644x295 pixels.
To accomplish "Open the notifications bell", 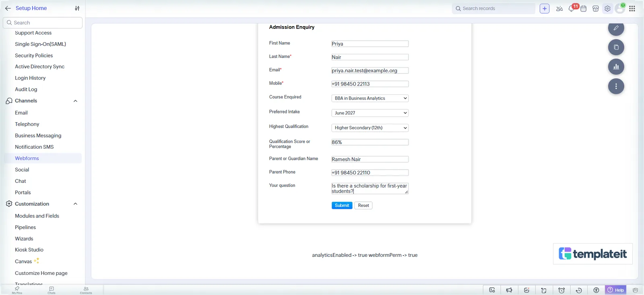I will [x=571, y=8].
